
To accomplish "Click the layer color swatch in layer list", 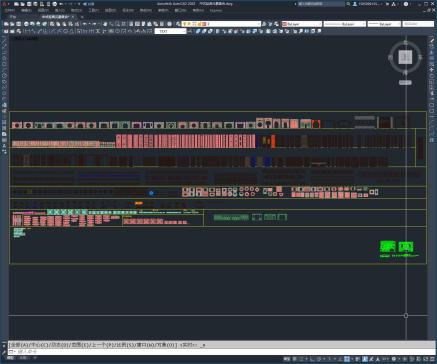I will [204, 24].
